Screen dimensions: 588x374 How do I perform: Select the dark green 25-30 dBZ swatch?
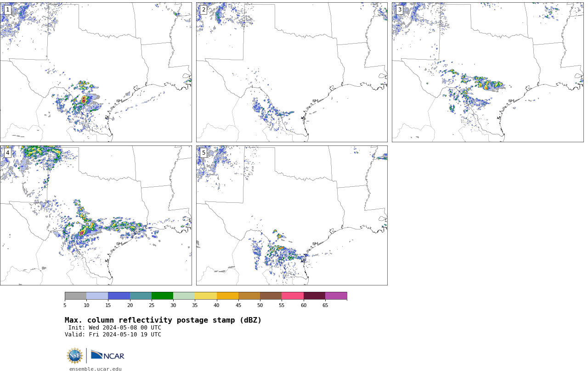[162, 296]
